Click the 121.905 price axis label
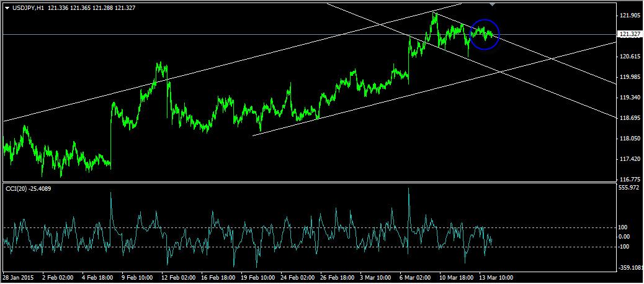The width and height of the screenshot is (644, 284). click(x=630, y=16)
